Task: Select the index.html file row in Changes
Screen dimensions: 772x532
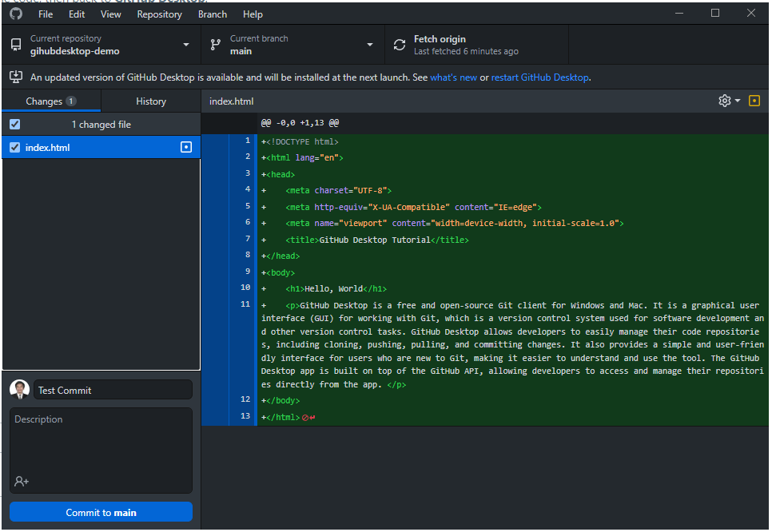Action: tap(101, 147)
